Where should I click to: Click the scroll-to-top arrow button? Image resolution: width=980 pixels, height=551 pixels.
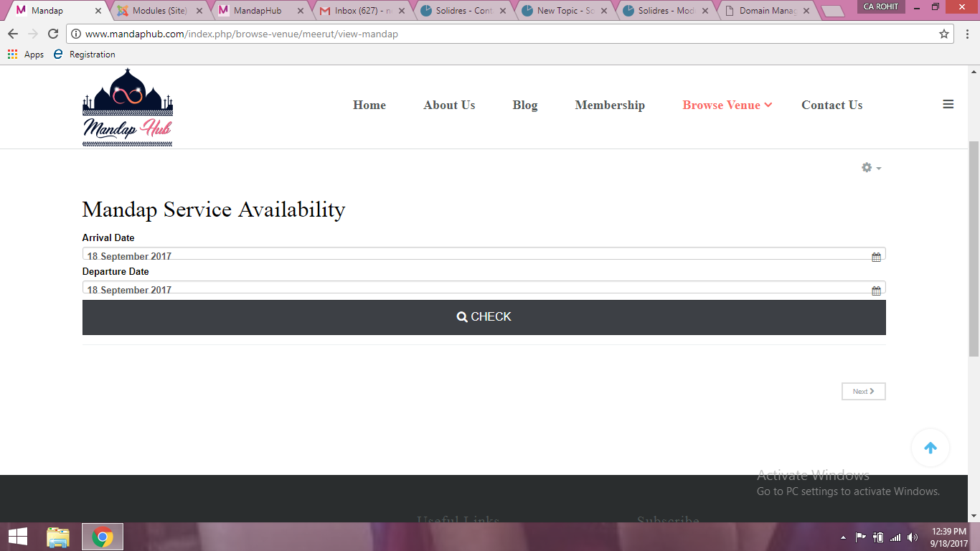coord(930,448)
